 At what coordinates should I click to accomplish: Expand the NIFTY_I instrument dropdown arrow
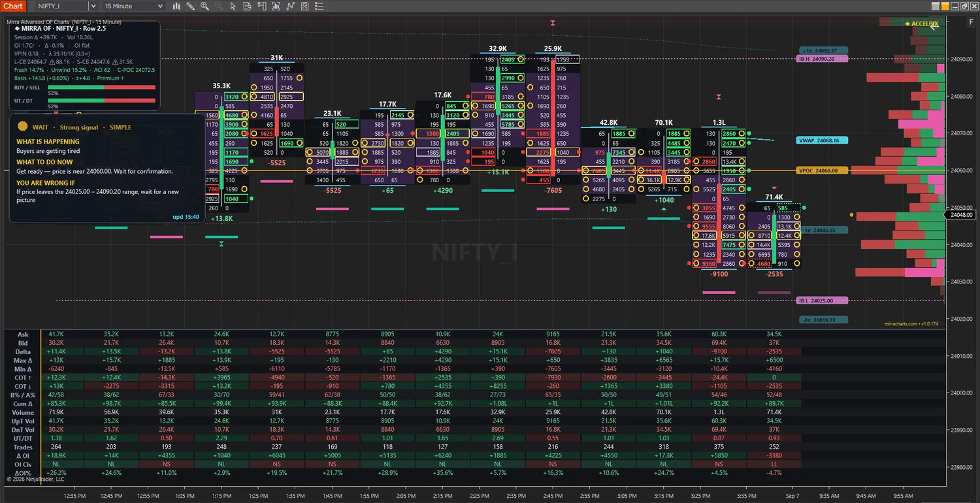click(x=93, y=6)
